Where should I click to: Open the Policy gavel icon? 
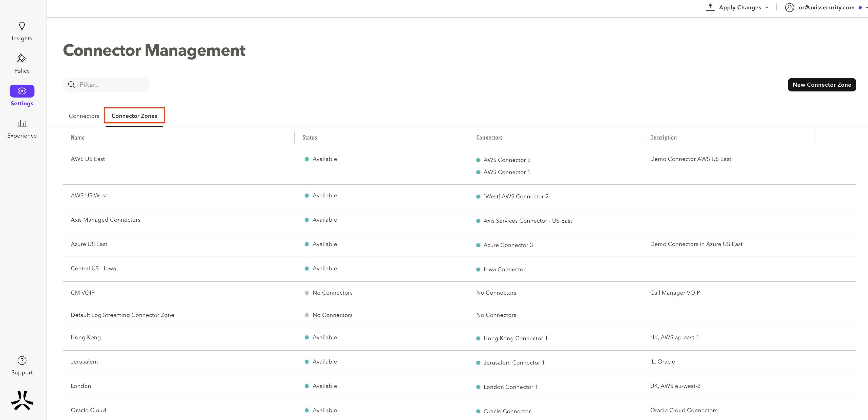point(22,59)
